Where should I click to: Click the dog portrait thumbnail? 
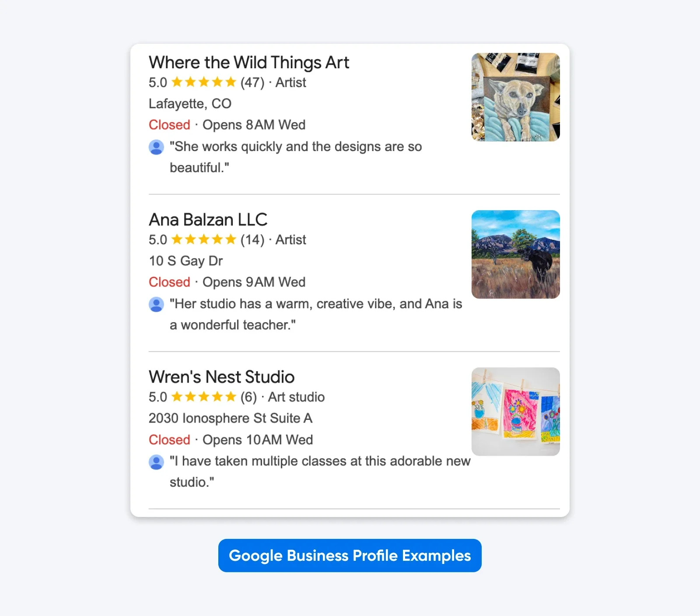(x=515, y=98)
